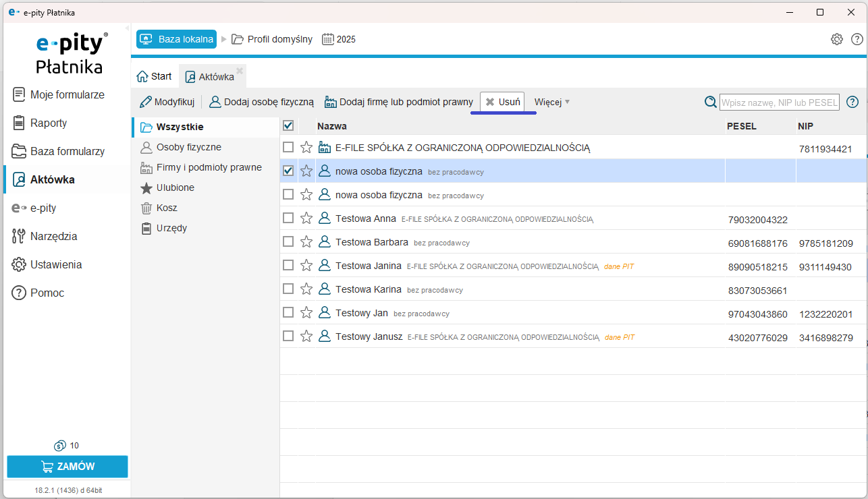
Task: Open the 2025 year selector
Action: coord(339,39)
